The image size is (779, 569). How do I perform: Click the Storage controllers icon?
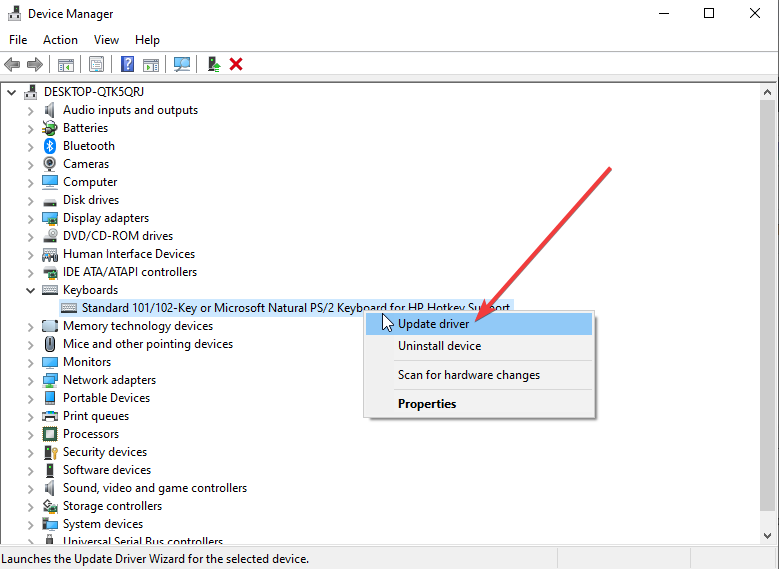tap(50, 506)
